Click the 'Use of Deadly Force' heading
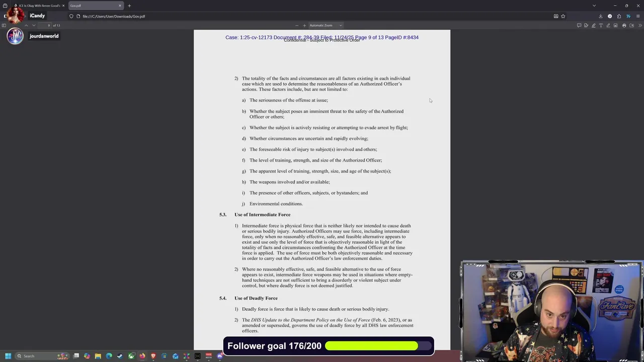 point(256,298)
